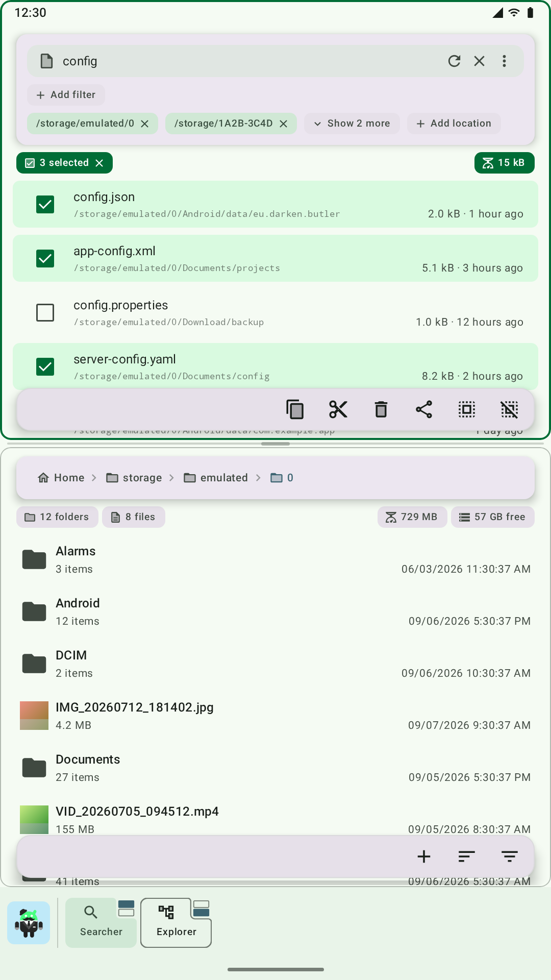Toggle Explorer pane position icon
This screenshot has width=551, height=980.
[201, 909]
